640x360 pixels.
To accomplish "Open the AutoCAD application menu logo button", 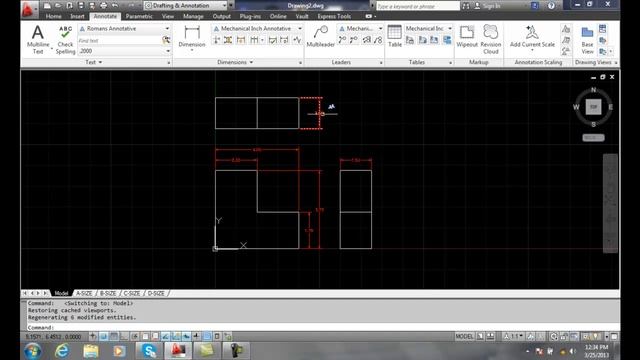I will [x=28, y=9].
